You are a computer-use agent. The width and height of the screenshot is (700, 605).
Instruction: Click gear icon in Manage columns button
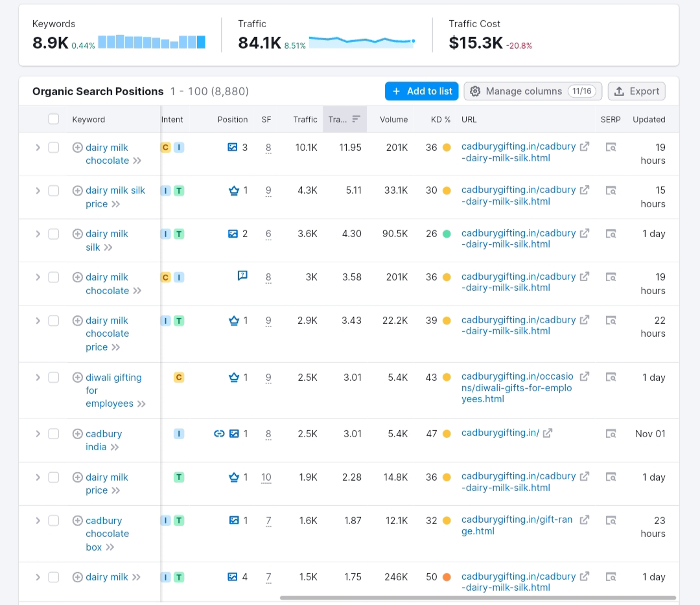(475, 91)
